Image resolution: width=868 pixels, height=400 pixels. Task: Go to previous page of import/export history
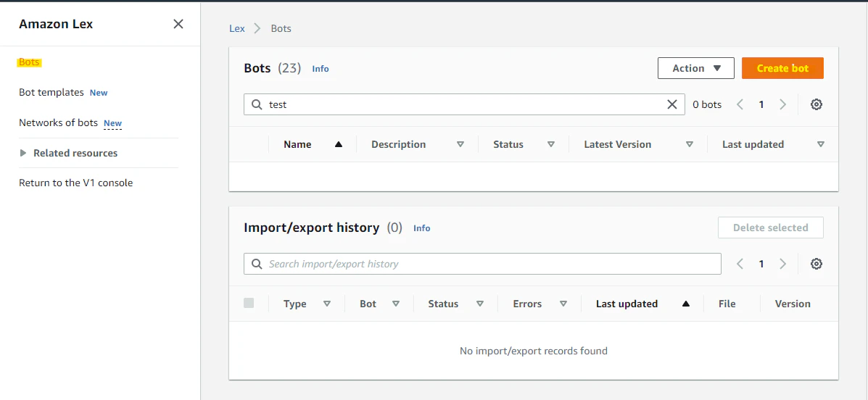(740, 264)
